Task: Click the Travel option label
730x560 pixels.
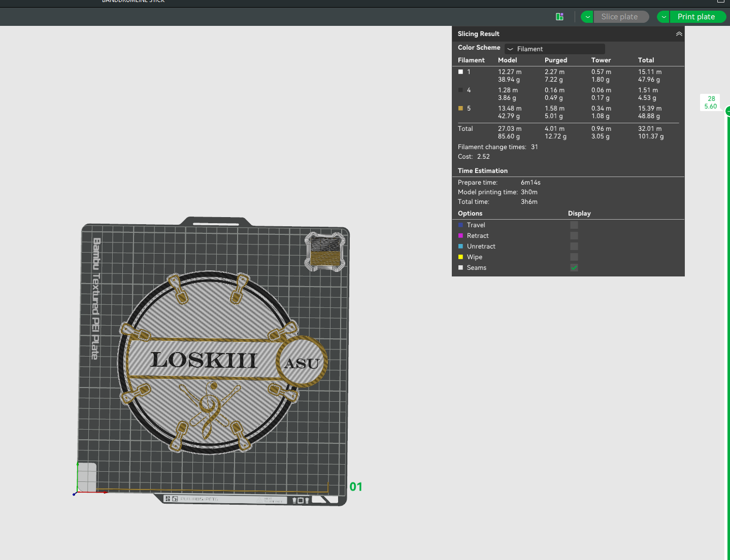Action: pyautogui.click(x=476, y=225)
